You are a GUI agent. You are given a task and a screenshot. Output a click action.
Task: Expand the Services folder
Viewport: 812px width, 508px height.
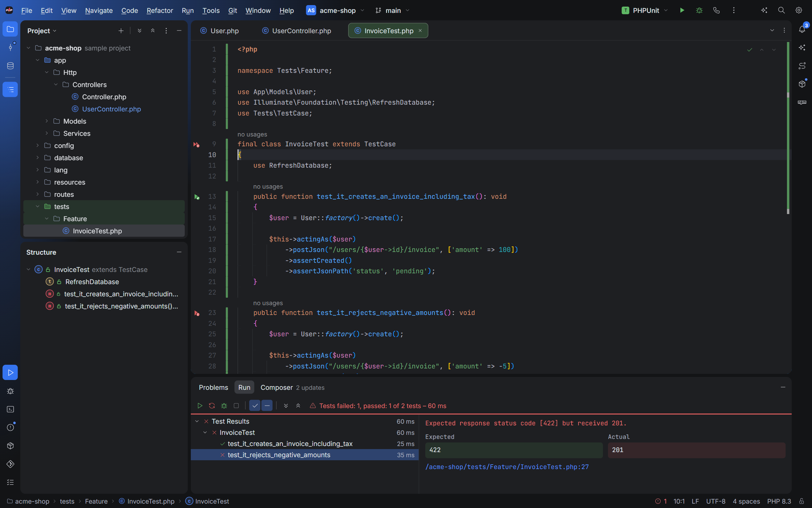(x=47, y=133)
